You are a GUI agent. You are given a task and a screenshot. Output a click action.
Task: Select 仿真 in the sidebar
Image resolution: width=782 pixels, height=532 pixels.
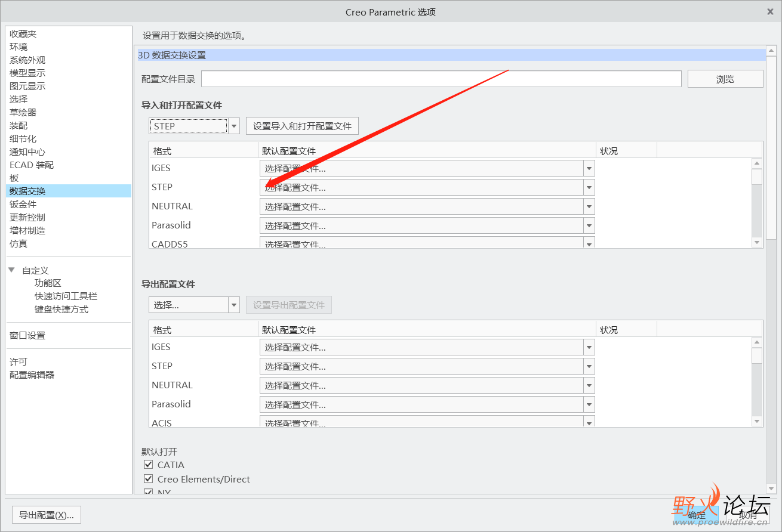click(19, 244)
